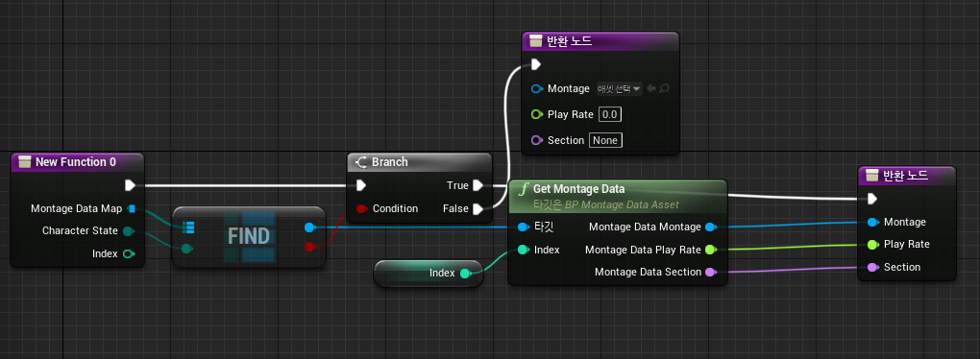Click FIND node red boolean output pin
The width and height of the screenshot is (980, 359).
(309, 248)
